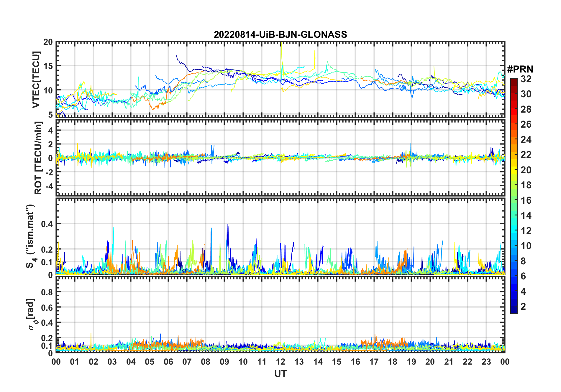Click the UT x-axis label
This screenshot has width=561, height=392.
(x=280, y=374)
